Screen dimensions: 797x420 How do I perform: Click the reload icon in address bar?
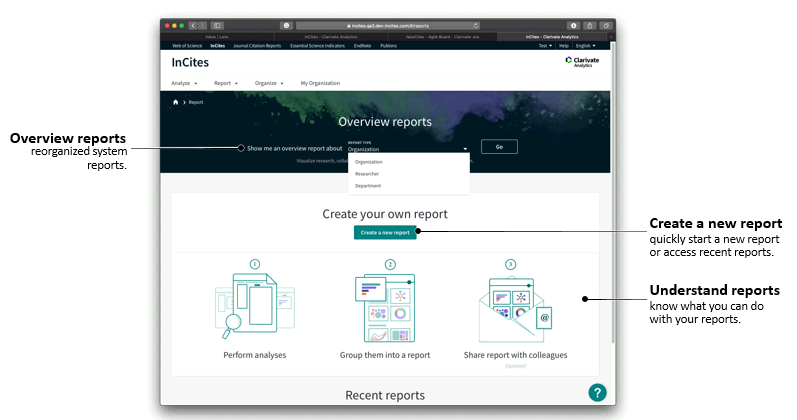(x=476, y=25)
